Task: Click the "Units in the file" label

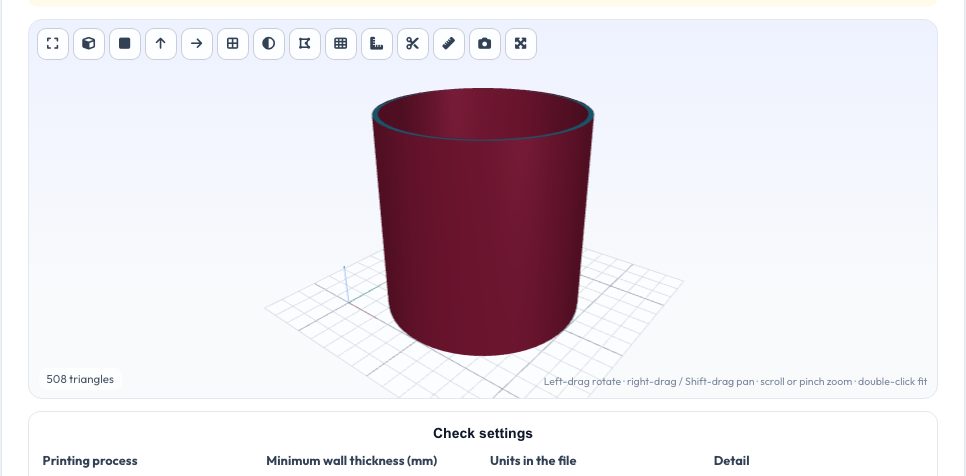Action: (534, 461)
